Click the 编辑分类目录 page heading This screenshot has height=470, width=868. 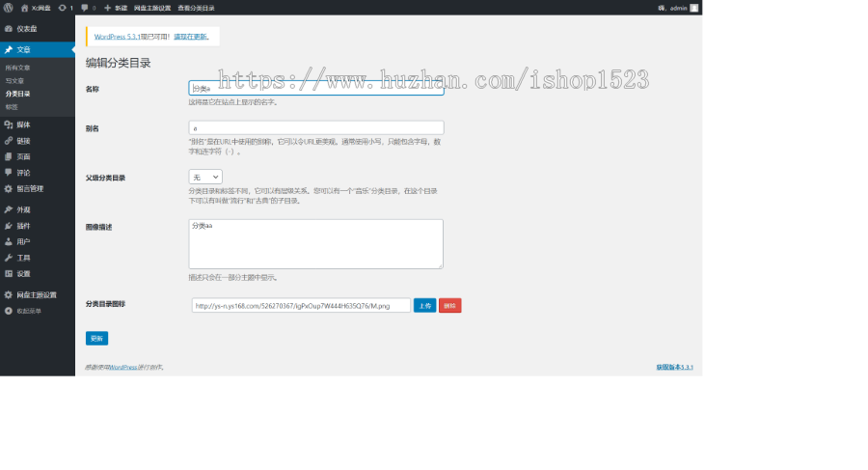pos(118,63)
